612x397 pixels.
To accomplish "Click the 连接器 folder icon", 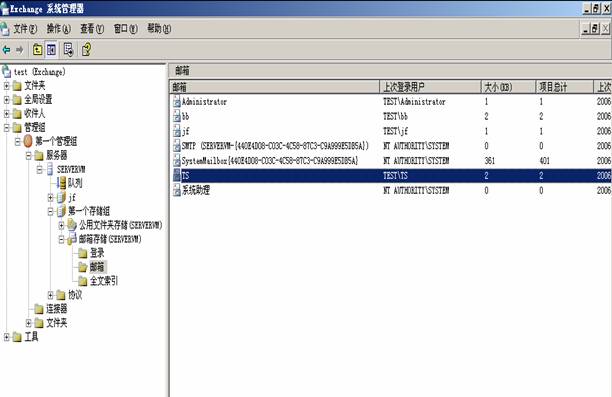I will tap(39, 309).
